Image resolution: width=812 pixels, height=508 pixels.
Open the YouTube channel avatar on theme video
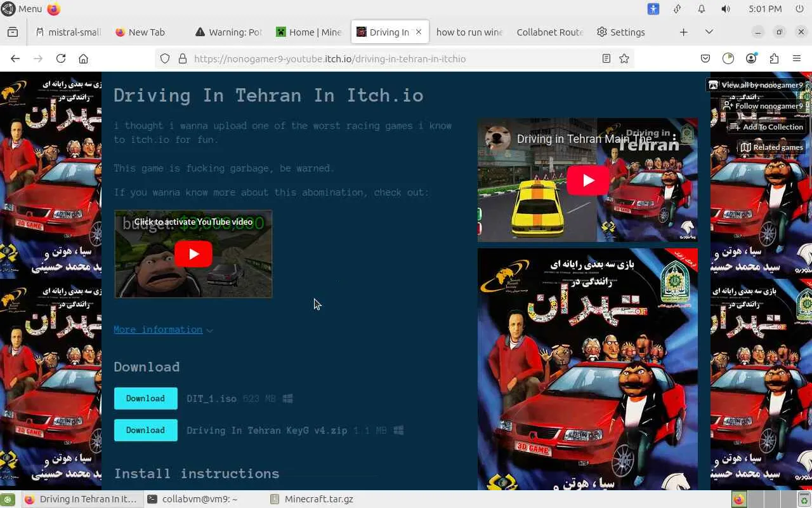[x=498, y=138]
